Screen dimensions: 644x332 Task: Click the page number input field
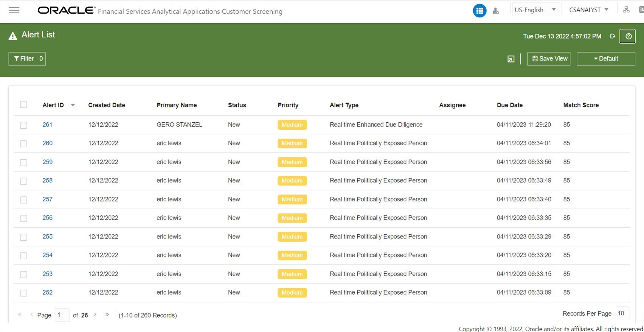coord(62,315)
